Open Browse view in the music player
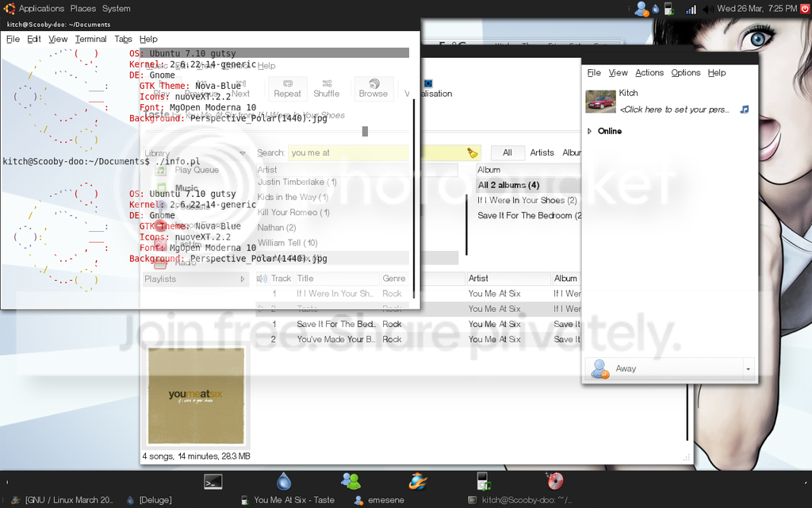Viewport: 812px width, 508px height. pos(373,89)
